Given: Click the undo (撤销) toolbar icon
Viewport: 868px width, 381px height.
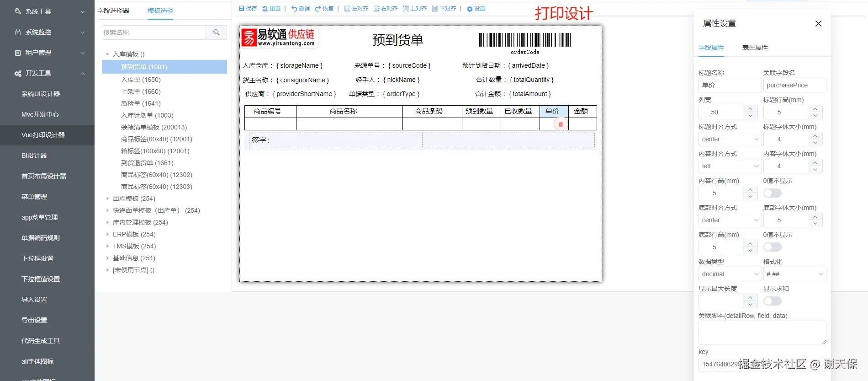Looking at the screenshot, I should [294, 9].
